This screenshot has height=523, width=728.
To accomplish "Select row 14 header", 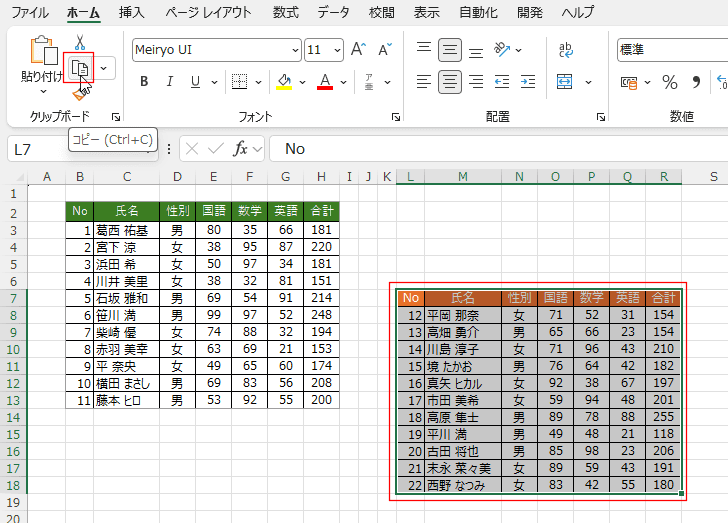I will (13, 418).
